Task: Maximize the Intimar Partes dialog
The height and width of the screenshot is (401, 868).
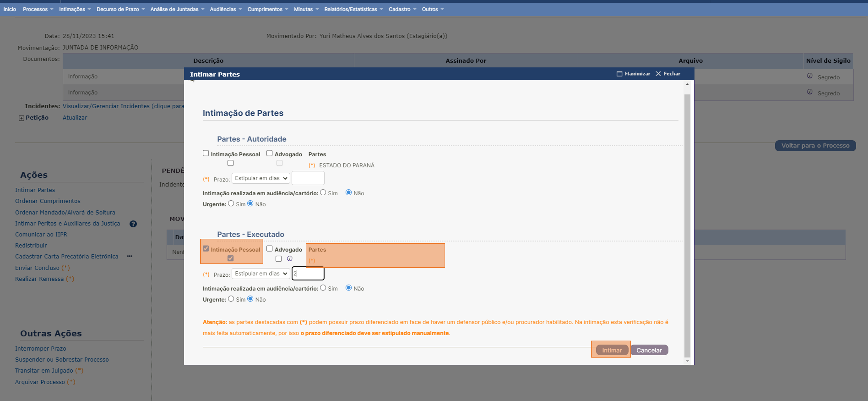Action: [x=634, y=74]
